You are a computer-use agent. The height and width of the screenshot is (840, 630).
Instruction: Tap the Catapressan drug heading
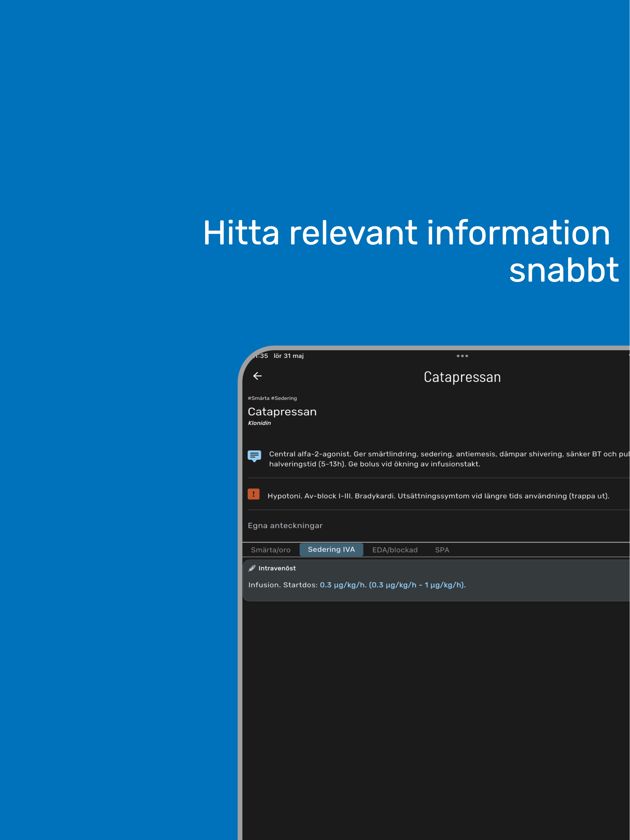click(282, 412)
